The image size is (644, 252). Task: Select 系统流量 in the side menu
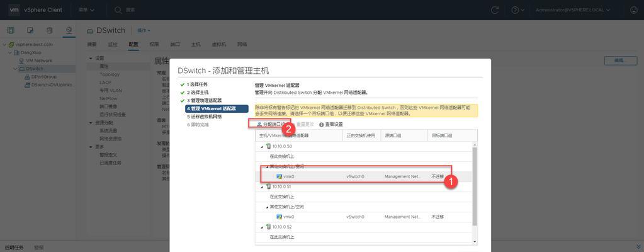tap(108, 131)
